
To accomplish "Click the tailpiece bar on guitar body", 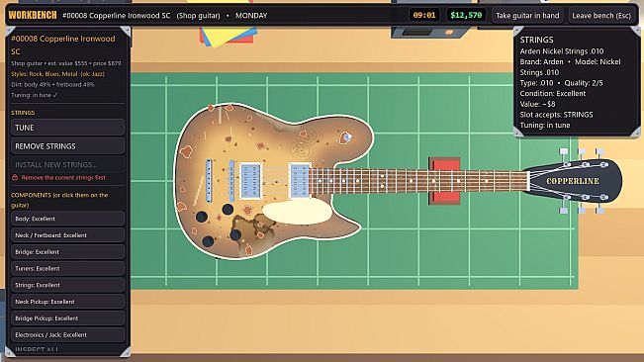I will [209, 181].
